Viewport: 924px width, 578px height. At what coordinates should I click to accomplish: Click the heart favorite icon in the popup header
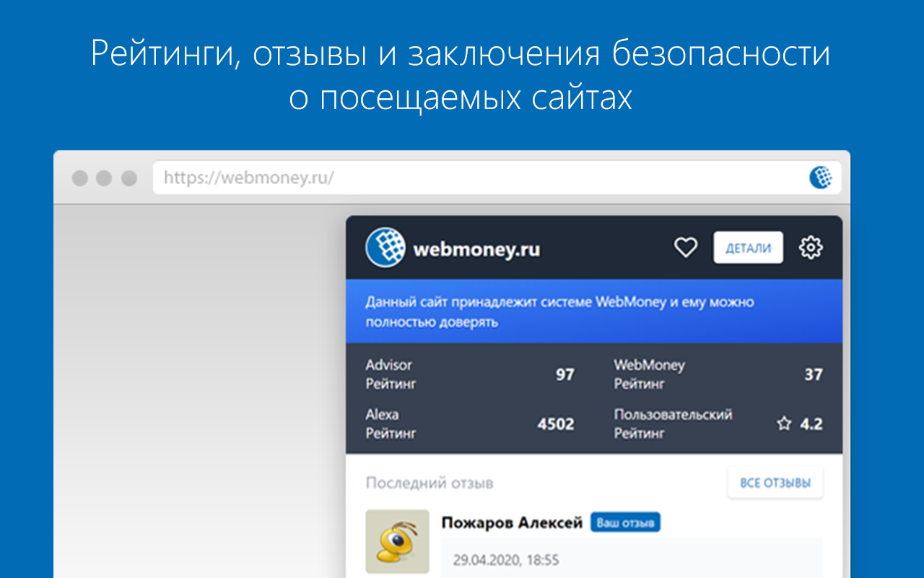686,247
